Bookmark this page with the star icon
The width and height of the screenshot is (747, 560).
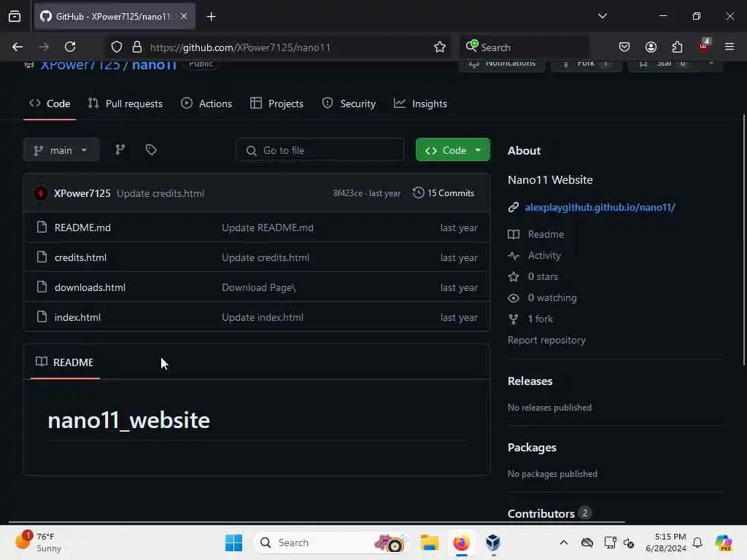439,47
